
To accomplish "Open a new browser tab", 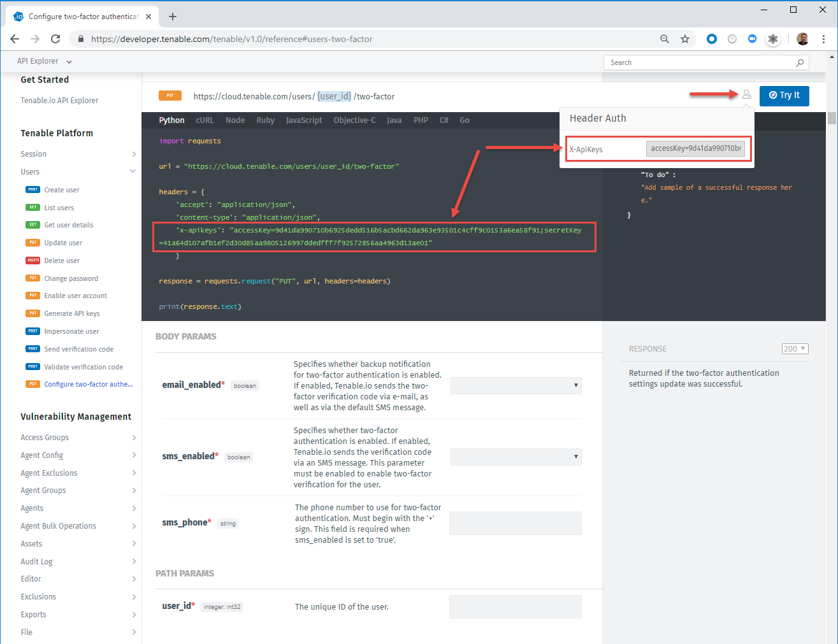I will click(173, 17).
